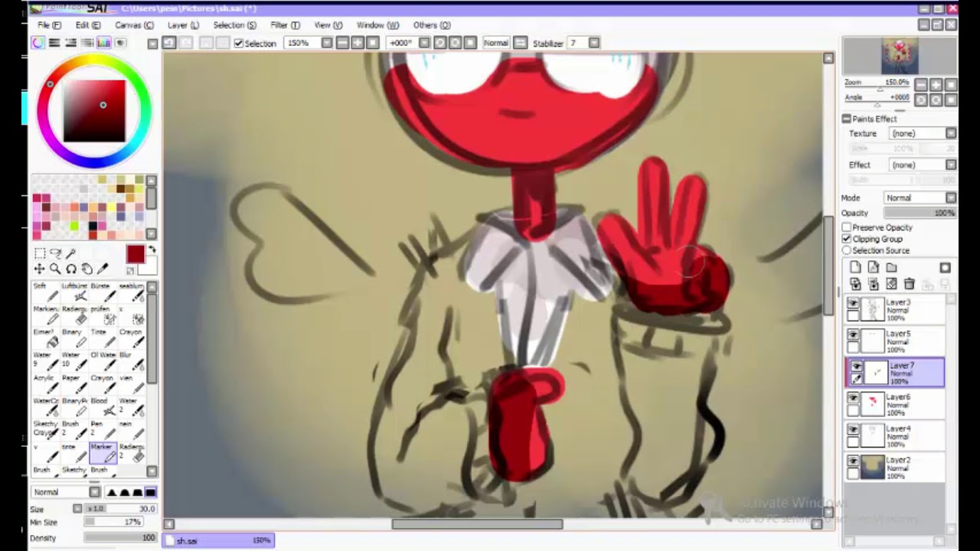
Task: Open the Edit menu
Action: tap(87, 25)
